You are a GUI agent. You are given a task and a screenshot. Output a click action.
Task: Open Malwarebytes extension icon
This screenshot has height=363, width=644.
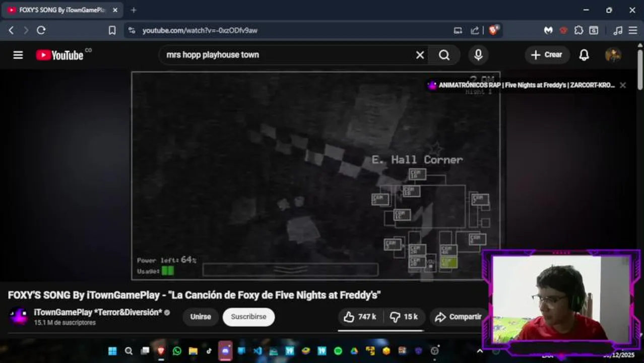click(x=548, y=30)
